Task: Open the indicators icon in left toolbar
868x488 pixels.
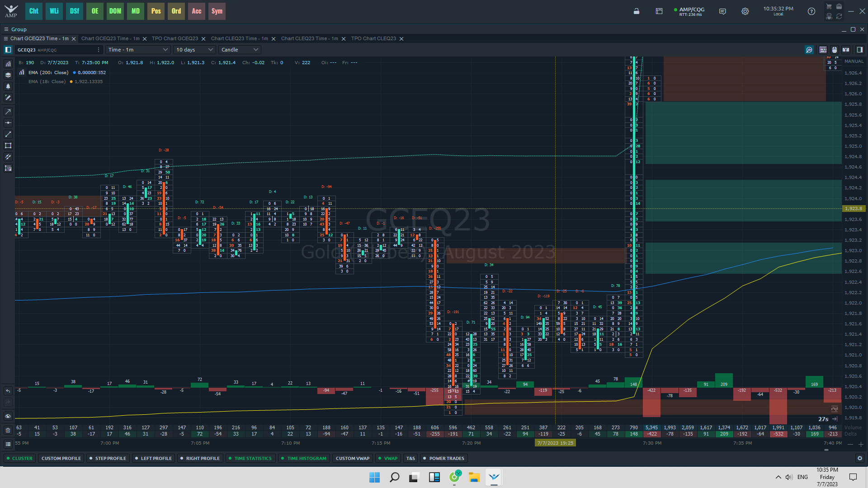Action: (x=8, y=64)
